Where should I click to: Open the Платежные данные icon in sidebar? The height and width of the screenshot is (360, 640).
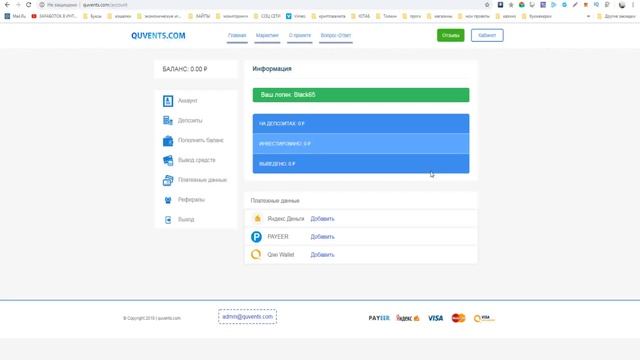point(168,180)
